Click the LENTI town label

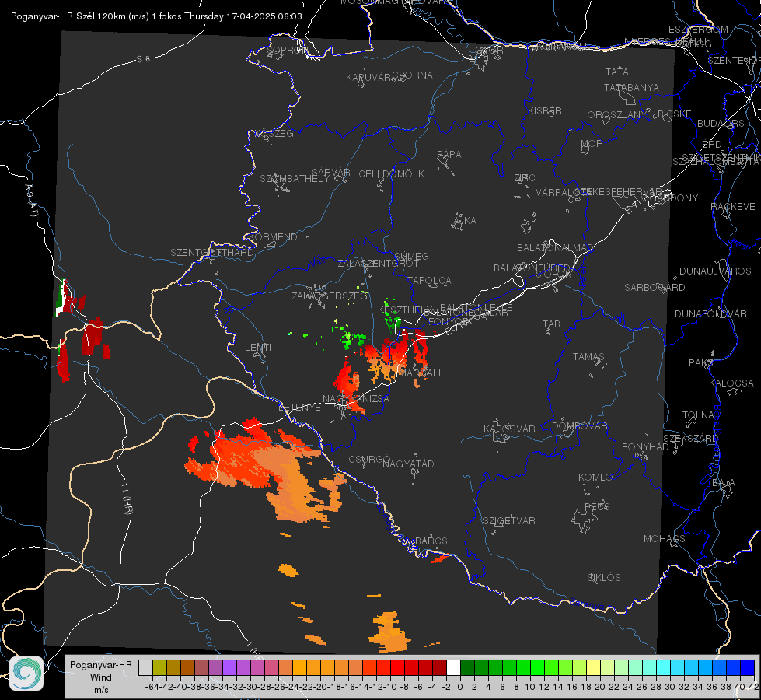pyautogui.click(x=258, y=348)
